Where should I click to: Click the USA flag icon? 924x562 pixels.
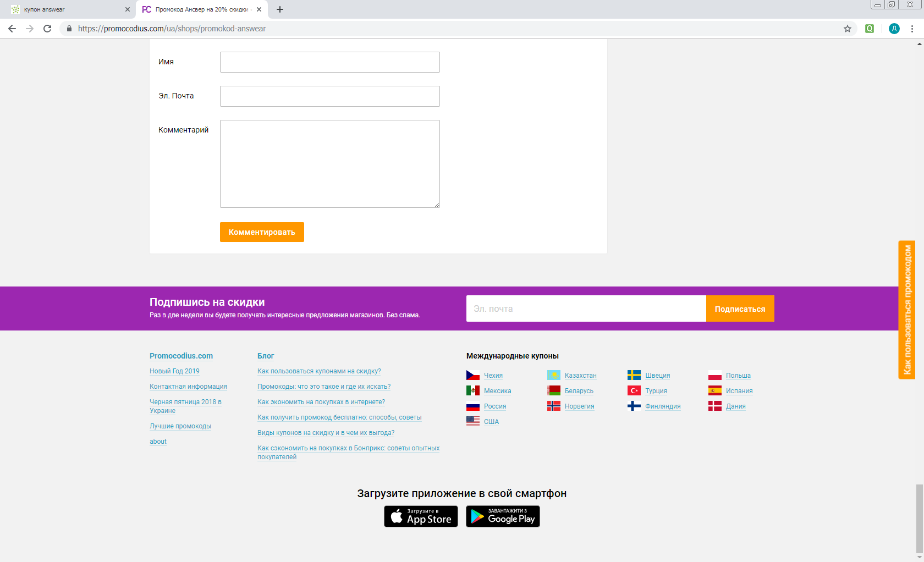[473, 421]
